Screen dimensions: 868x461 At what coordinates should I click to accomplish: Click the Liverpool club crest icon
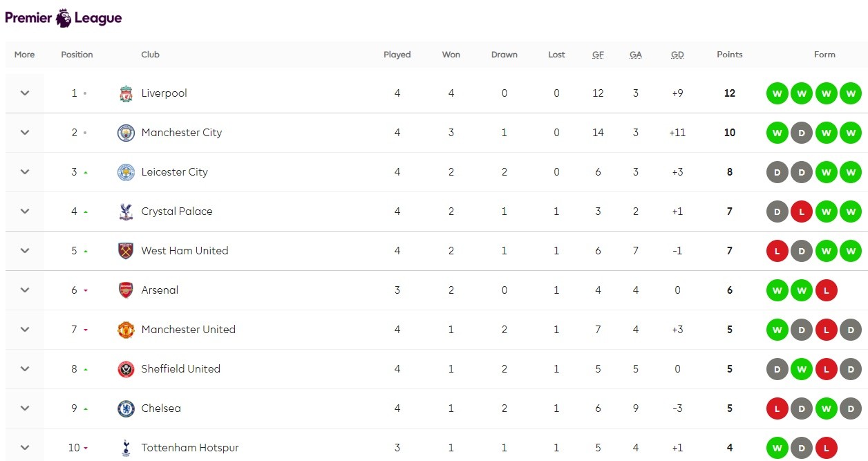click(126, 93)
